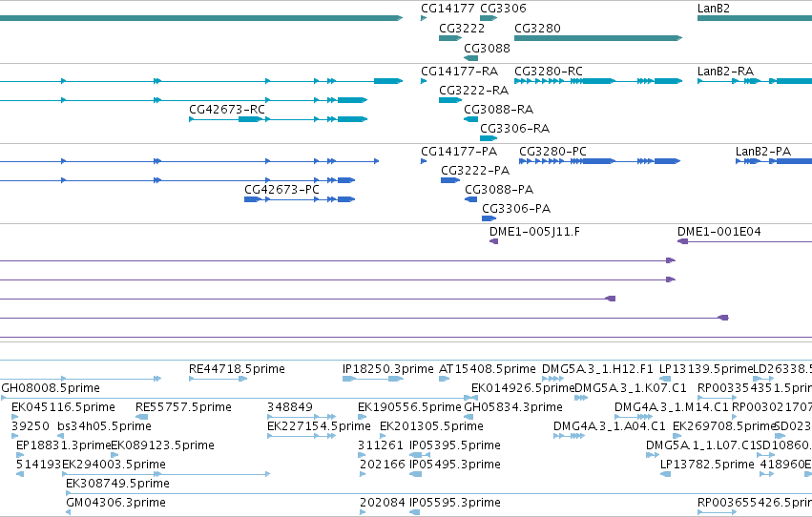Viewport: 812px width, 517px height.
Task: Click the DME1-005J11.F feature label
Action: (534, 232)
